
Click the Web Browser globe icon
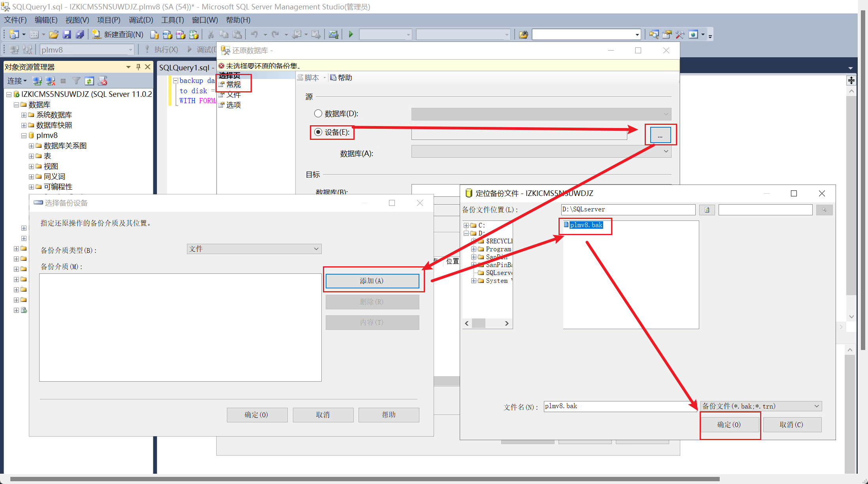coord(693,35)
